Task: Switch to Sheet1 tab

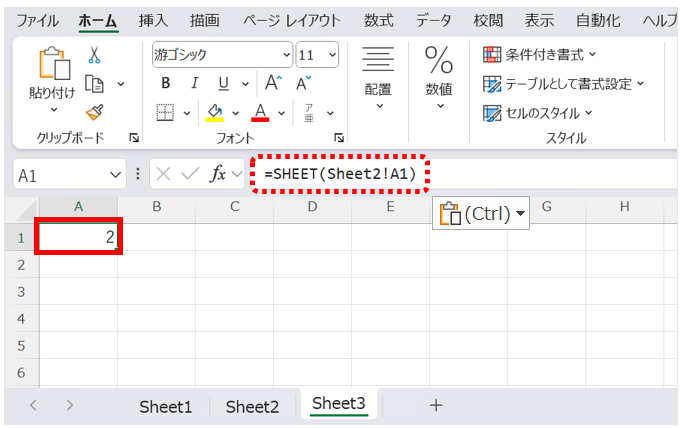Action: click(165, 407)
